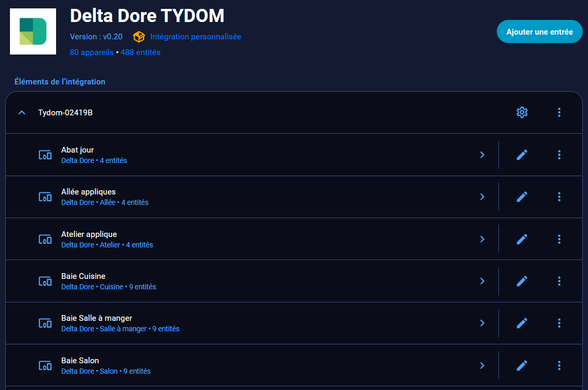Open the Allée appliques chevron

point(482,197)
